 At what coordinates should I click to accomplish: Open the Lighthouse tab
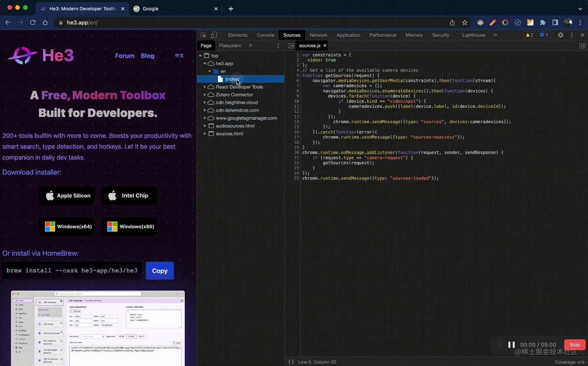473,35
